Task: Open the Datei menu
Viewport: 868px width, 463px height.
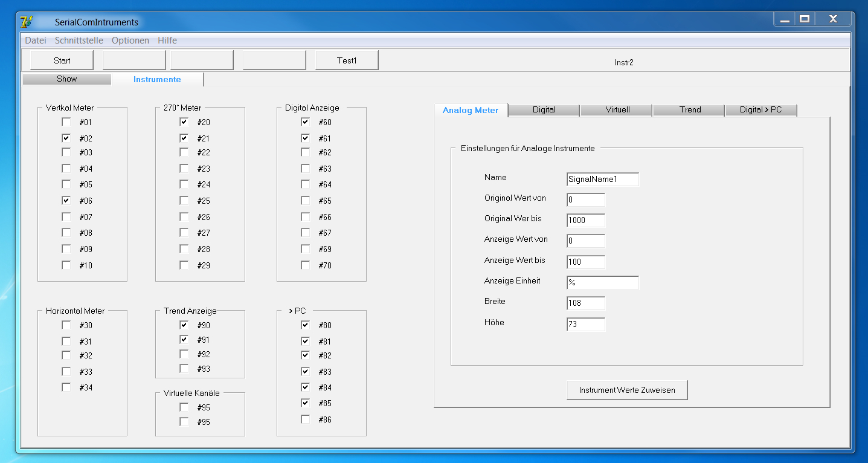Action: [x=36, y=40]
